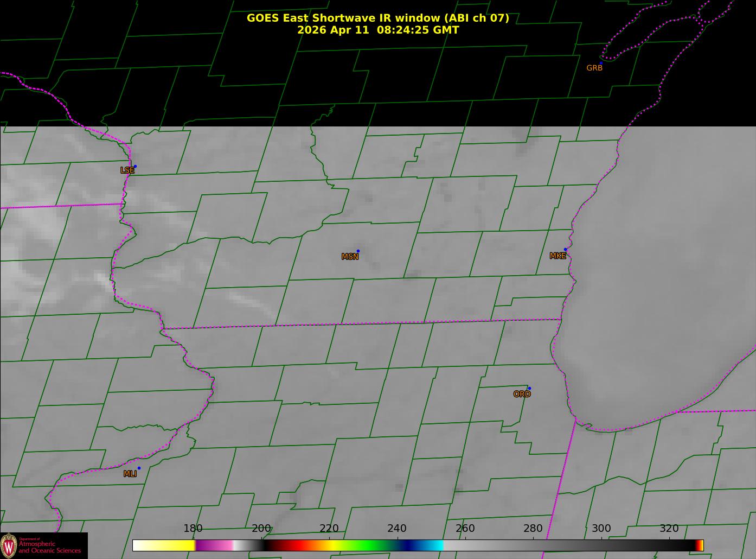Click the GRB station marker
Image resolution: width=756 pixels, height=559 pixels.
tap(601, 63)
